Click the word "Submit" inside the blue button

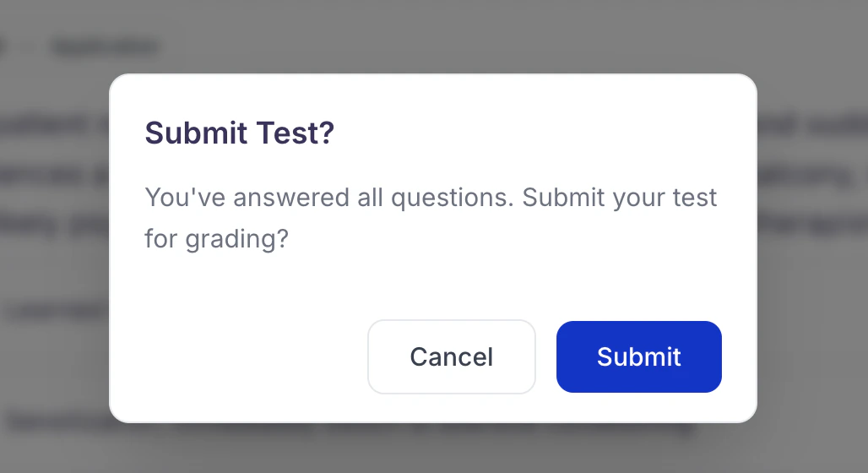pyautogui.click(x=639, y=356)
